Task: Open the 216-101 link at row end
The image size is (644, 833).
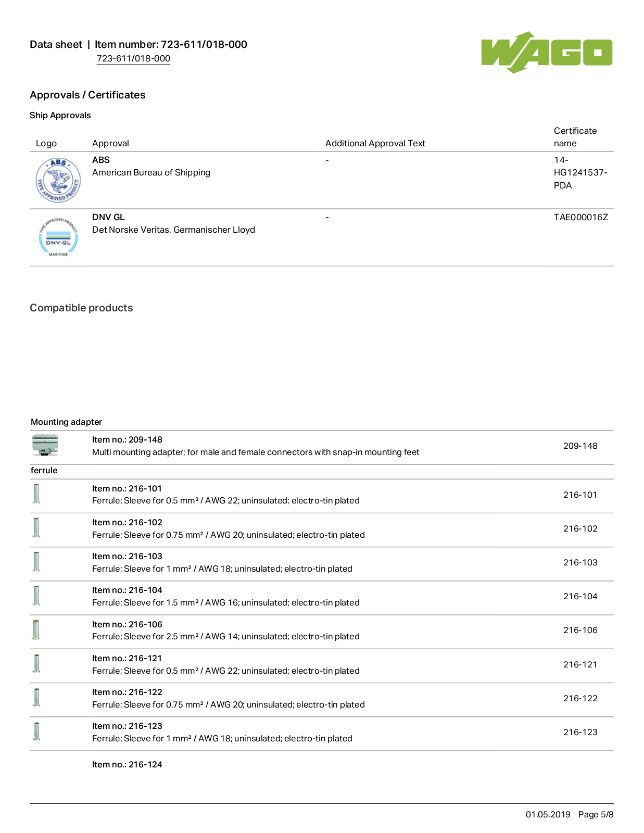Action: click(580, 495)
